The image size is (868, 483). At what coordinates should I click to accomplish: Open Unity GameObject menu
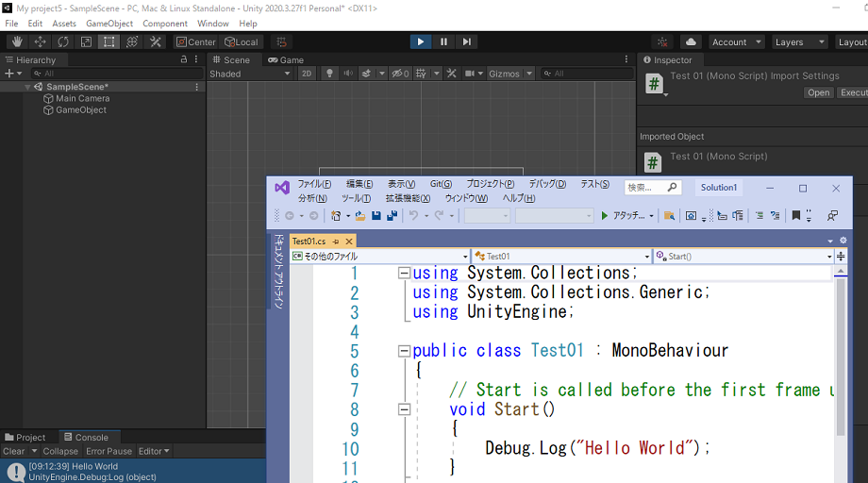(109, 24)
